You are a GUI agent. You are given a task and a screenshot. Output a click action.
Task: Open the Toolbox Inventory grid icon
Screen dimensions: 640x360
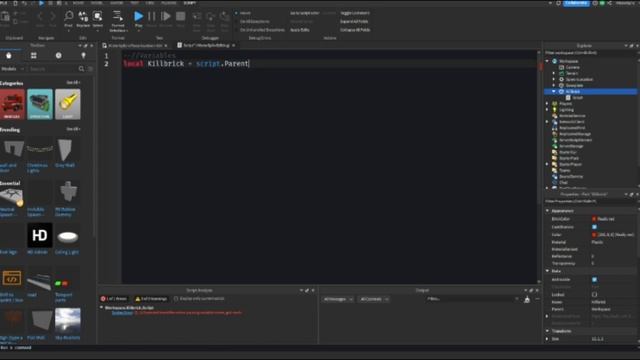pos(33,55)
